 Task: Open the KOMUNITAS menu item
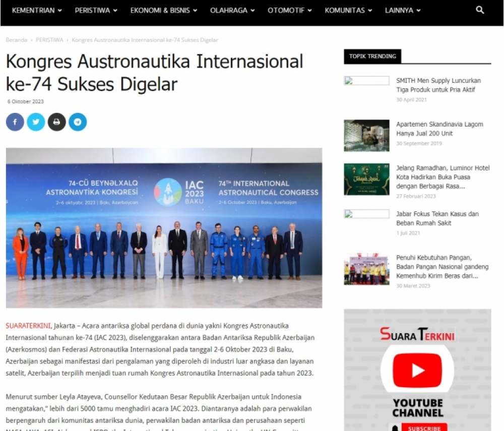345,10
